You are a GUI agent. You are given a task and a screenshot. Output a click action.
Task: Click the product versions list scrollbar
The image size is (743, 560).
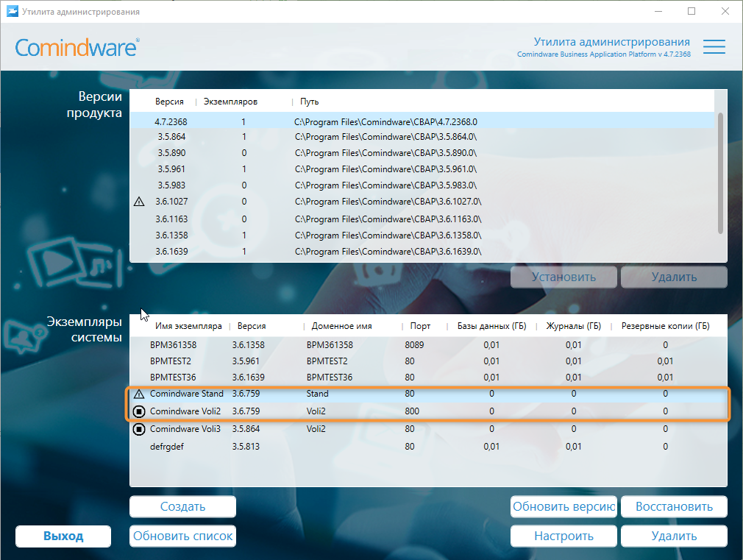coord(720,173)
